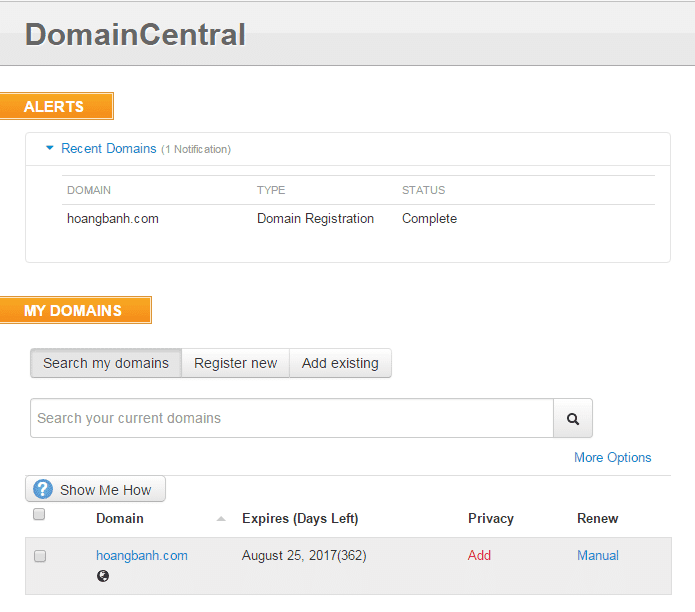Click the August 25, 2017(362) expiry text
This screenshot has width=695, height=612.
pyautogui.click(x=304, y=555)
